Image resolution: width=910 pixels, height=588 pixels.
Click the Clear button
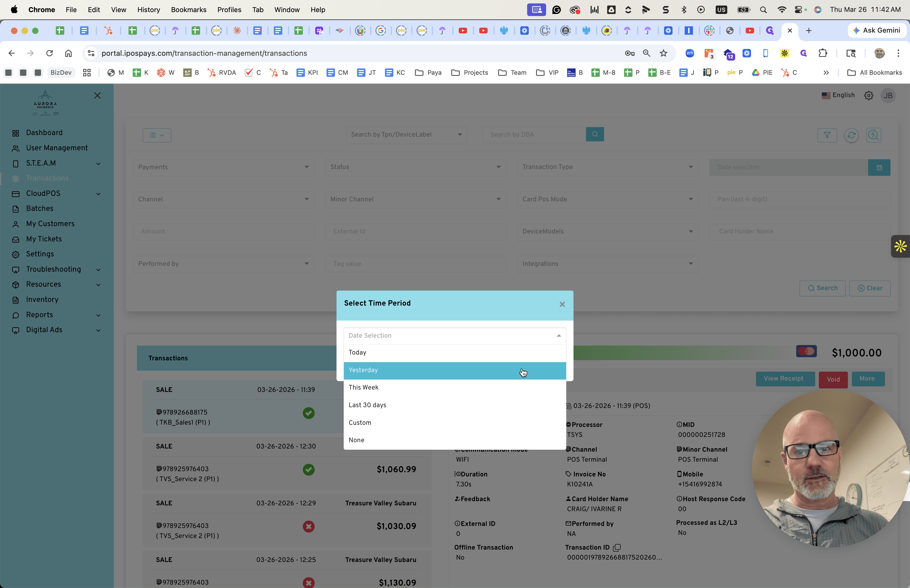click(869, 288)
